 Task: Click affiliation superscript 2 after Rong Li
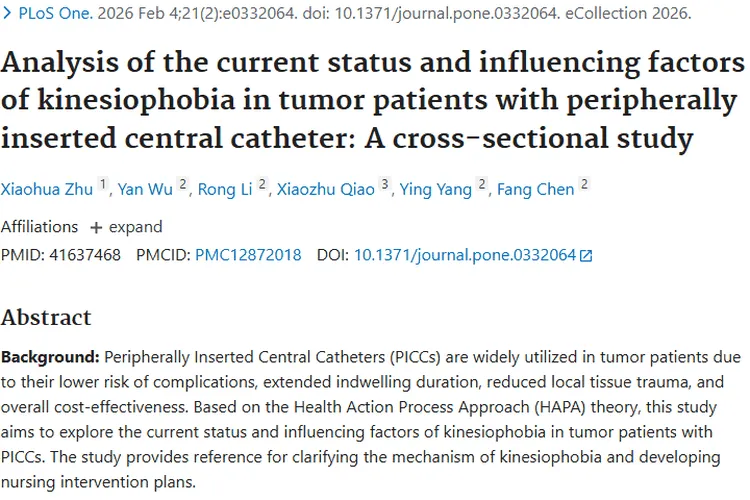[262, 185]
